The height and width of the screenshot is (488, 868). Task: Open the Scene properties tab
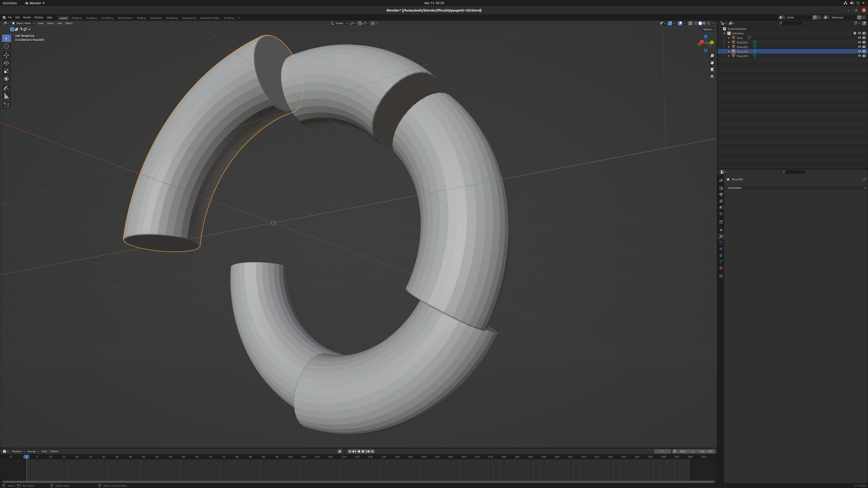point(721,207)
